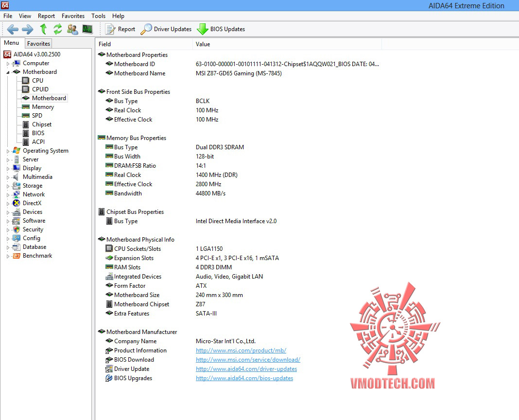
Task: Open the Favorites menu
Action: 73,16
